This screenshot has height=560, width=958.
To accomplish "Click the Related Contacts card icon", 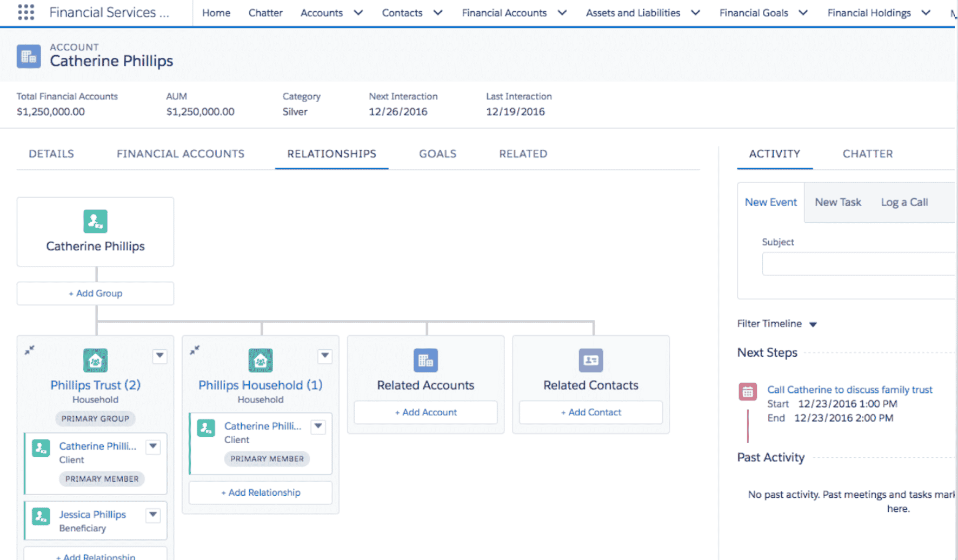I will tap(590, 361).
